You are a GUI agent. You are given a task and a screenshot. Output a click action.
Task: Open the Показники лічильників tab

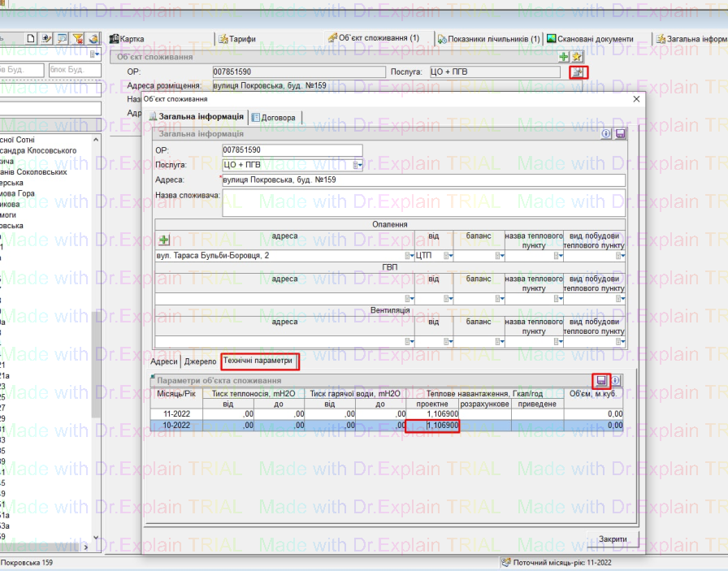[489, 38]
